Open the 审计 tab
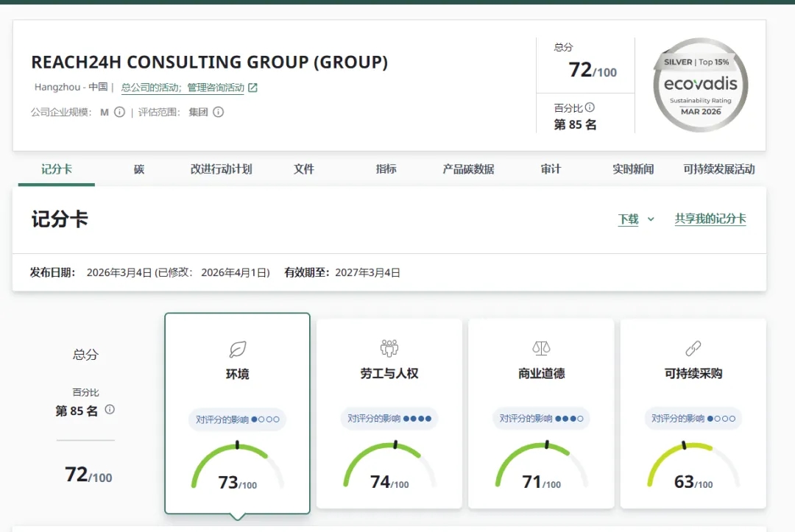This screenshot has width=795, height=532. click(x=551, y=169)
